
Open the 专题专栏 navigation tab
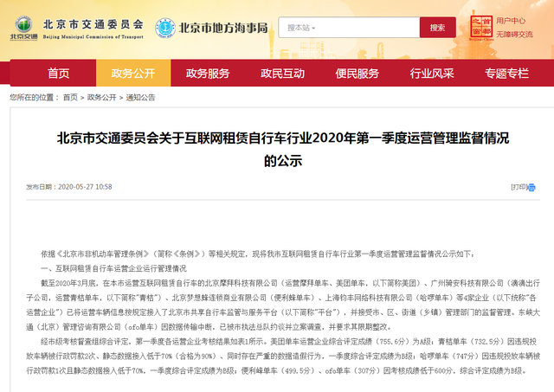tap(506, 73)
